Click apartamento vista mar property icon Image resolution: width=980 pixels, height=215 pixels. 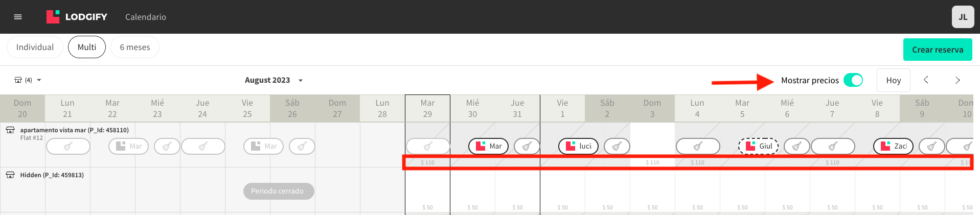pos(10,130)
